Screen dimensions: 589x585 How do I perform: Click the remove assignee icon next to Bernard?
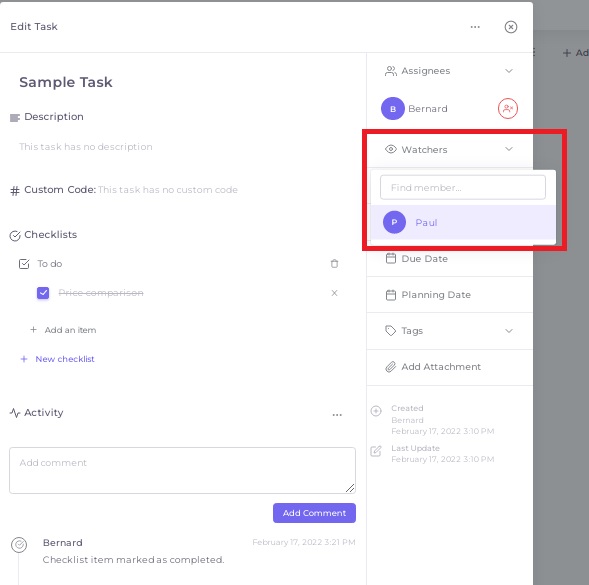point(507,109)
